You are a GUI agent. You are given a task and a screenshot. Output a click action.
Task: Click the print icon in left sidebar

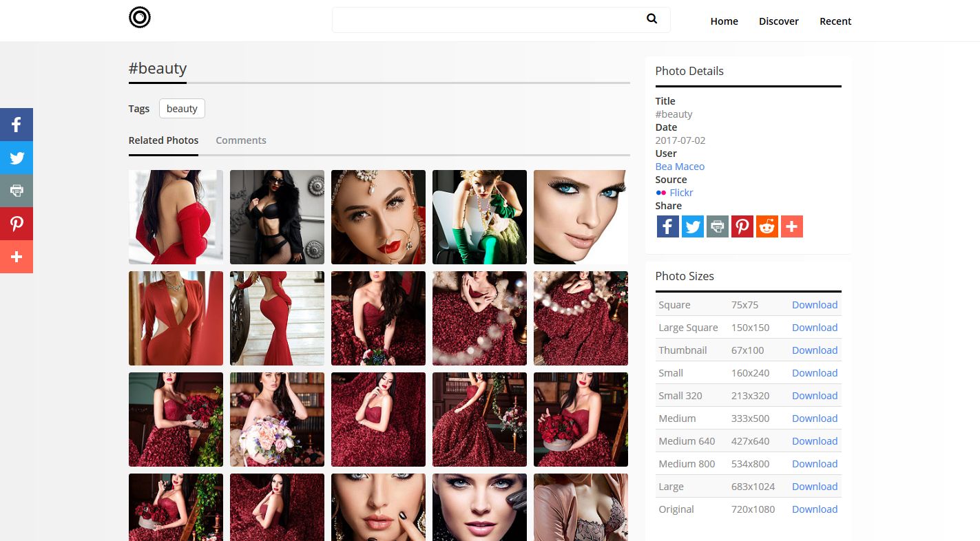point(17,191)
